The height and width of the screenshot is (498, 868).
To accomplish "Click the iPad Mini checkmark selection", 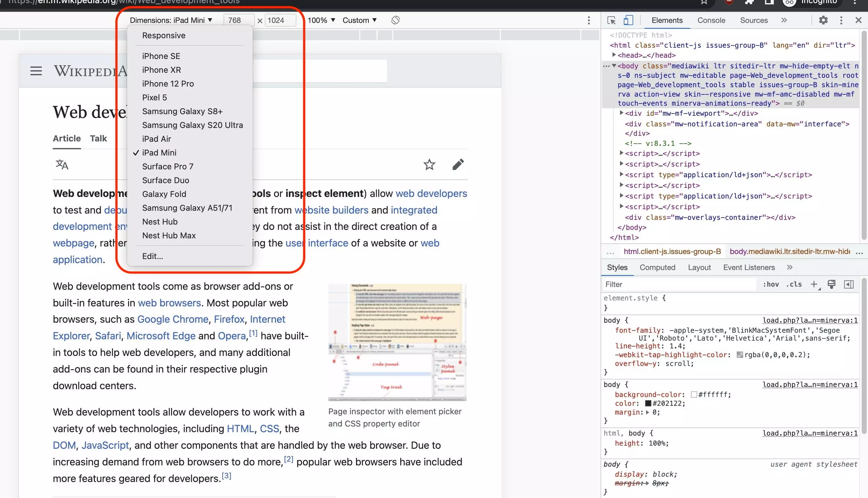I will [159, 152].
